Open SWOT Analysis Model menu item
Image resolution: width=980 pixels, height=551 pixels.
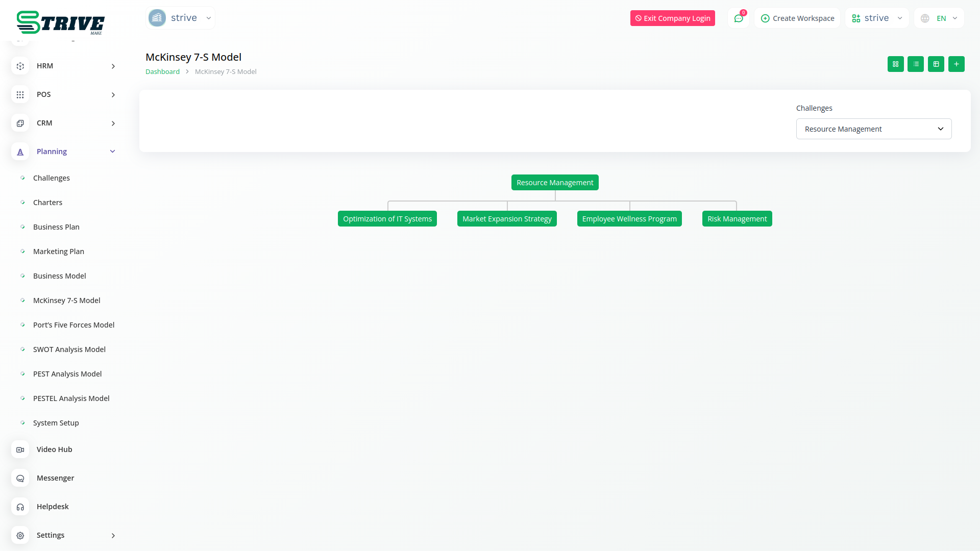point(69,349)
